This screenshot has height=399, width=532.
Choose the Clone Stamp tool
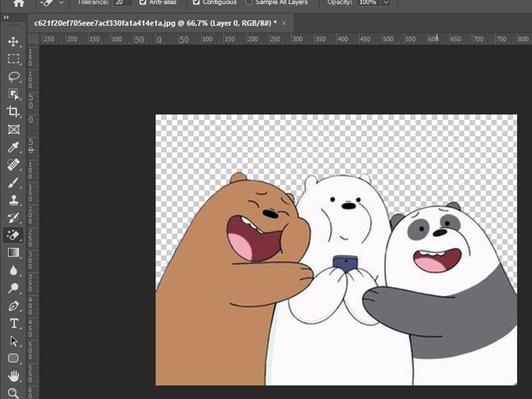click(x=13, y=200)
